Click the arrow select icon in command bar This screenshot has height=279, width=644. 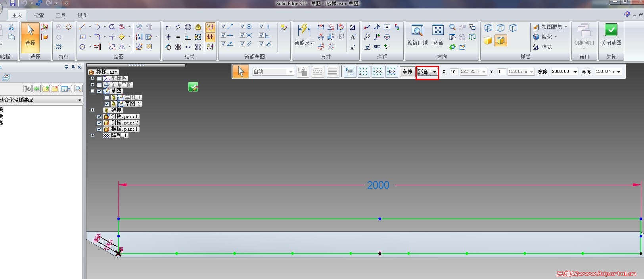(241, 72)
